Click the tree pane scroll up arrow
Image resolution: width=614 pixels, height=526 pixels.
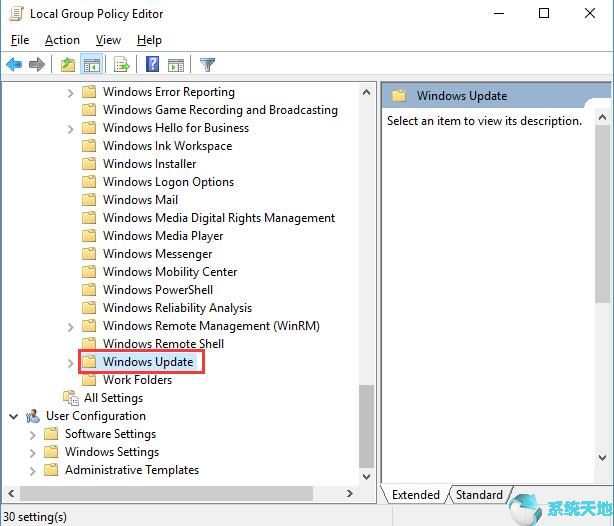coord(367,92)
